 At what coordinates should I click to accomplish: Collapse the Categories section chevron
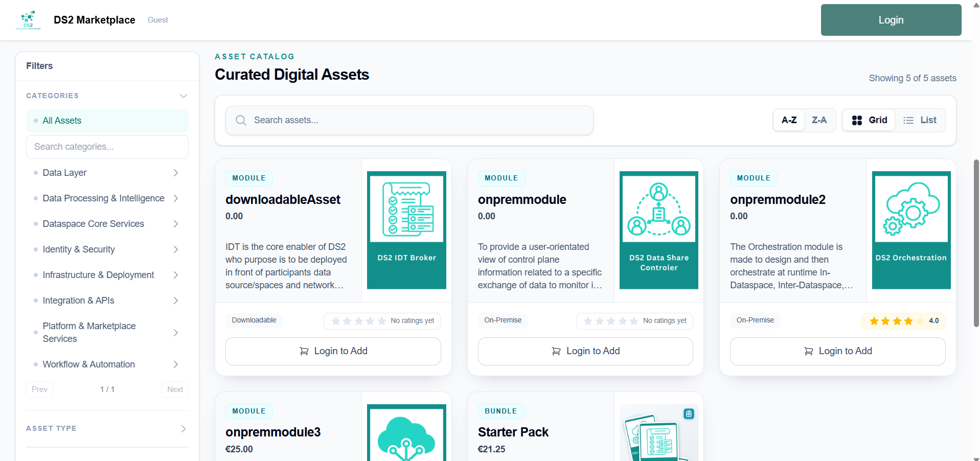[x=184, y=96]
